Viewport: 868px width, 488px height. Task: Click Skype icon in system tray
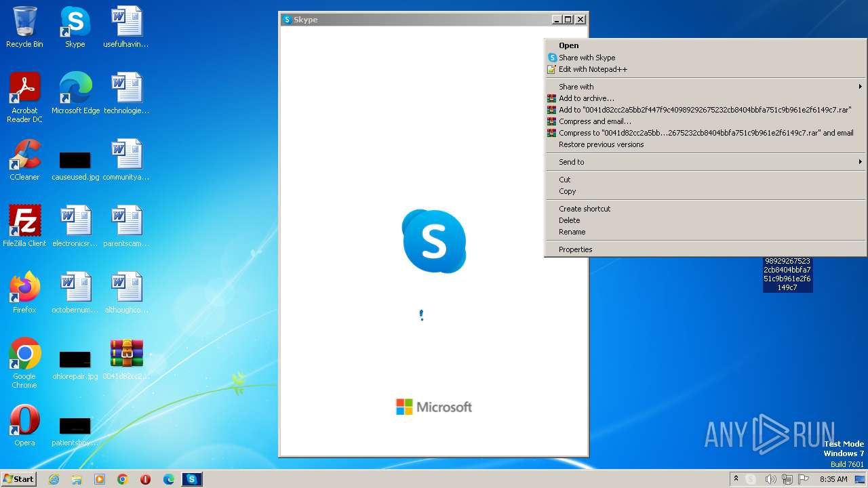click(x=751, y=479)
